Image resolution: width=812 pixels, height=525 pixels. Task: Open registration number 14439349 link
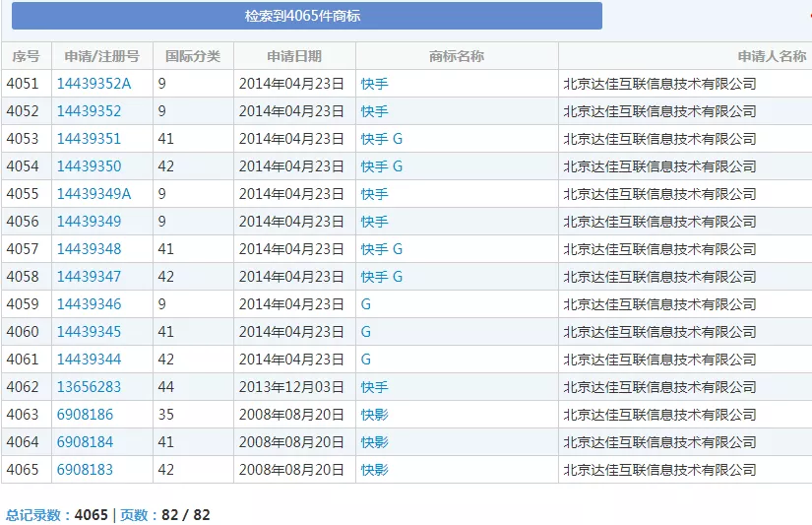coord(89,222)
